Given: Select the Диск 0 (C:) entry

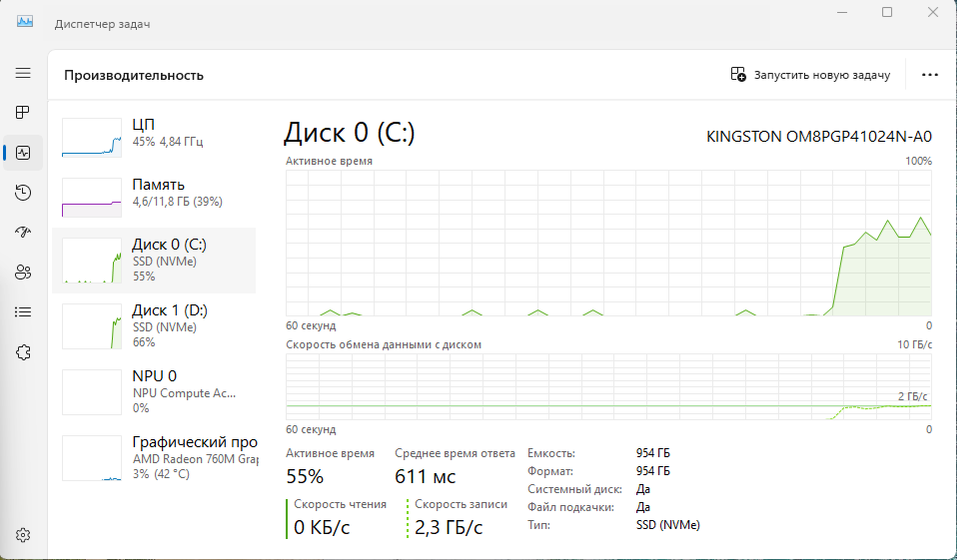Looking at the screenshot, I should click(x=154, y=261).
